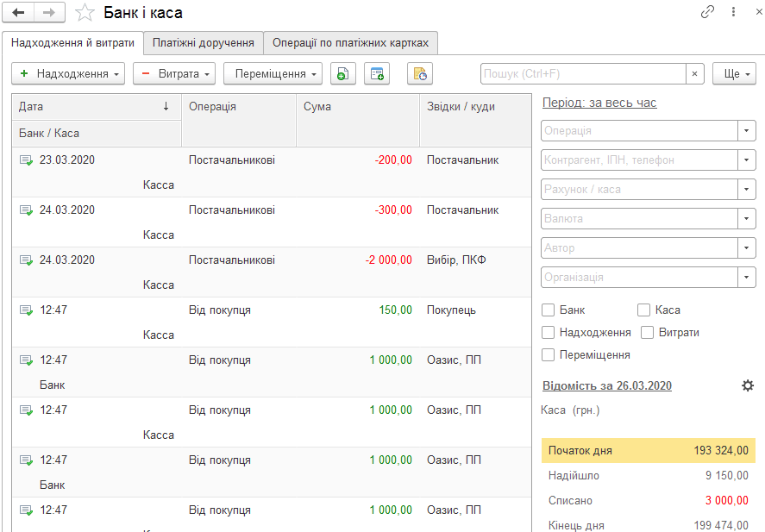Toggle the Банк checkbox filter

click(x=548, y=310)
